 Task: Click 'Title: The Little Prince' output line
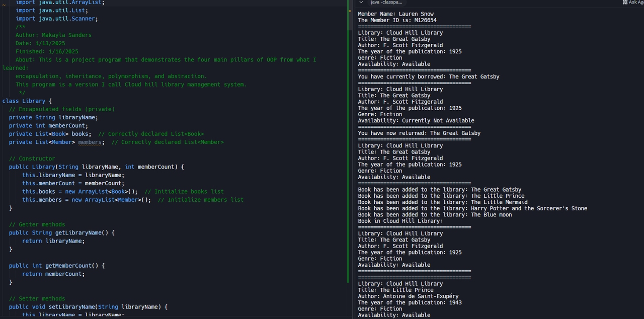click(395, 290)
